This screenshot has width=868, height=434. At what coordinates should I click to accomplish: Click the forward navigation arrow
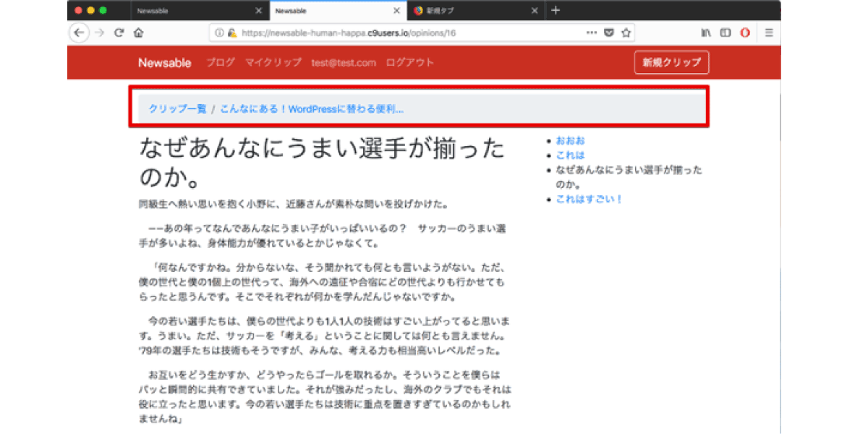coord(100,33)
